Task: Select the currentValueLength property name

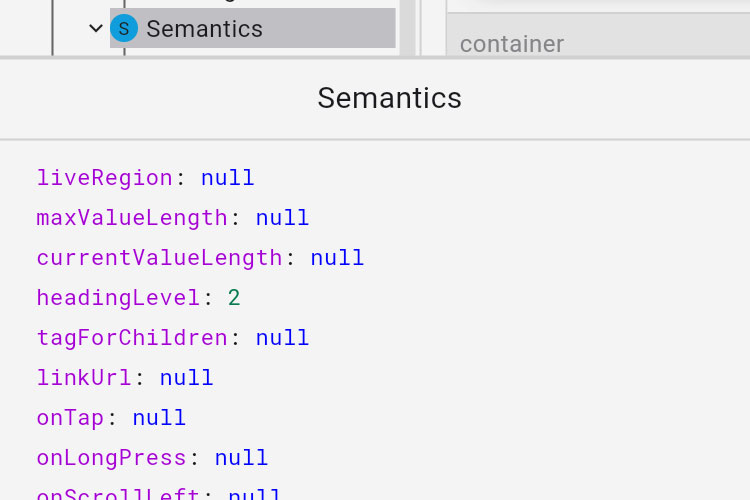Action: [159, 258]
